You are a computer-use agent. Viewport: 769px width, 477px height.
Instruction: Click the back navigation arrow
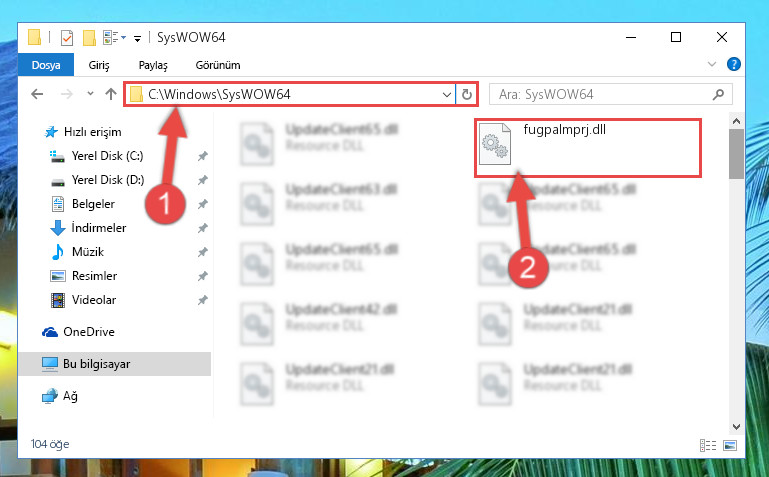[x=37, y=94]
